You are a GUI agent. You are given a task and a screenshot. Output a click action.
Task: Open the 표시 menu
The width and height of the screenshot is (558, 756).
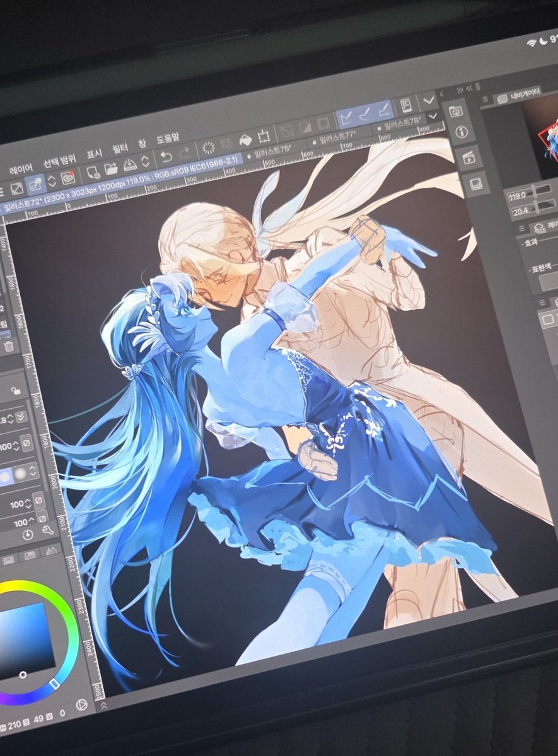click(x=95, y=154)
